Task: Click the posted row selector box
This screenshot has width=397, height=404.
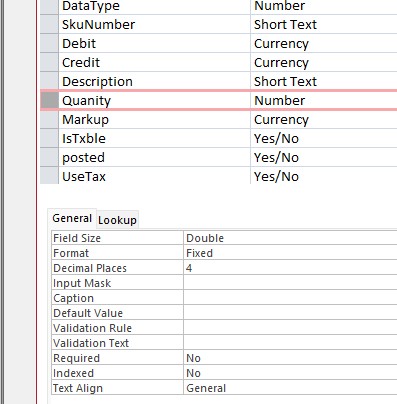Action: 49,157
